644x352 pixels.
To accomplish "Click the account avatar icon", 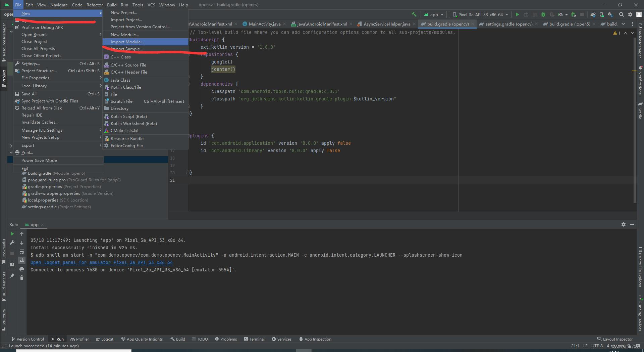I will point(639,14).
